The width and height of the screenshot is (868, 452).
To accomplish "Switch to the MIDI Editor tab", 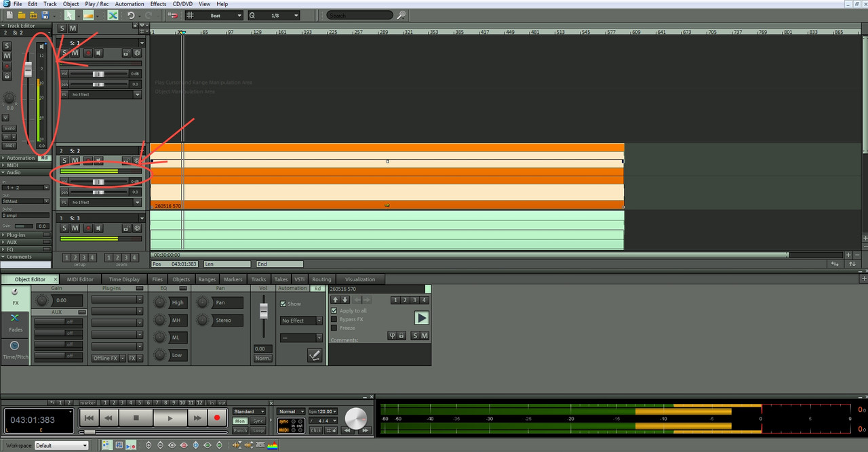I will pos(80,279).
